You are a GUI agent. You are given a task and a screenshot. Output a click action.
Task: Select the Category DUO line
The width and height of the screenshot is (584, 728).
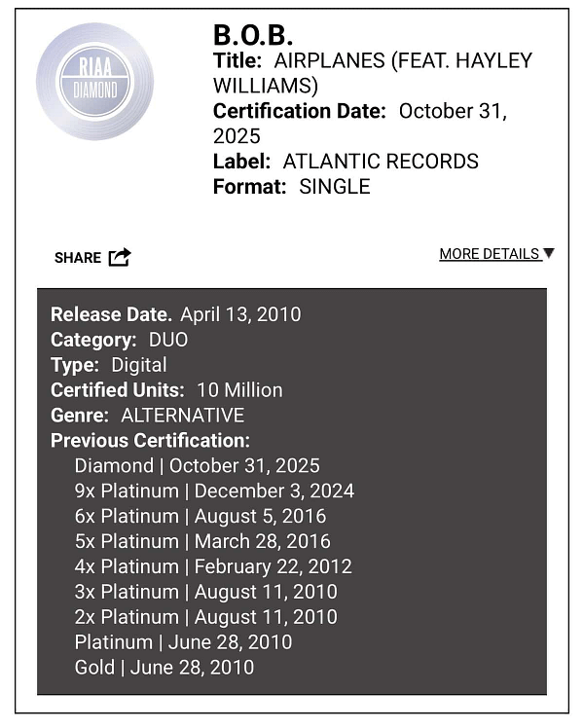[120, 340]
